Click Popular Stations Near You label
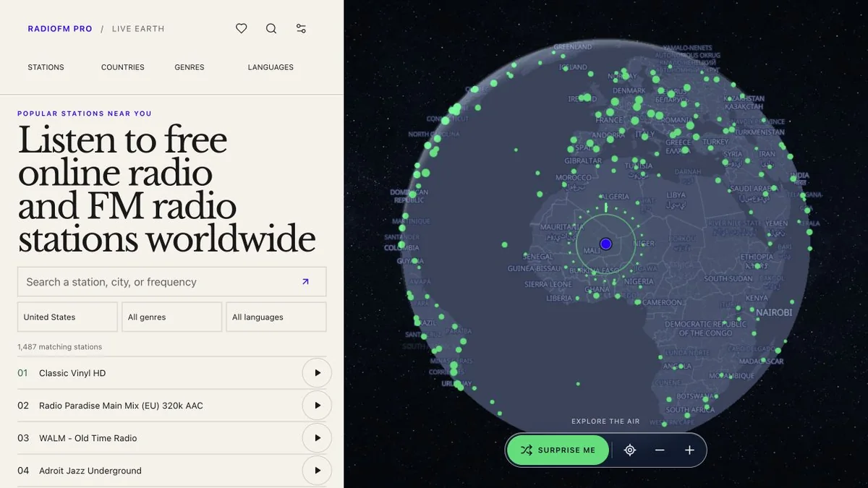The height and width of the screenshot is (488, 868). click(85, 114)
